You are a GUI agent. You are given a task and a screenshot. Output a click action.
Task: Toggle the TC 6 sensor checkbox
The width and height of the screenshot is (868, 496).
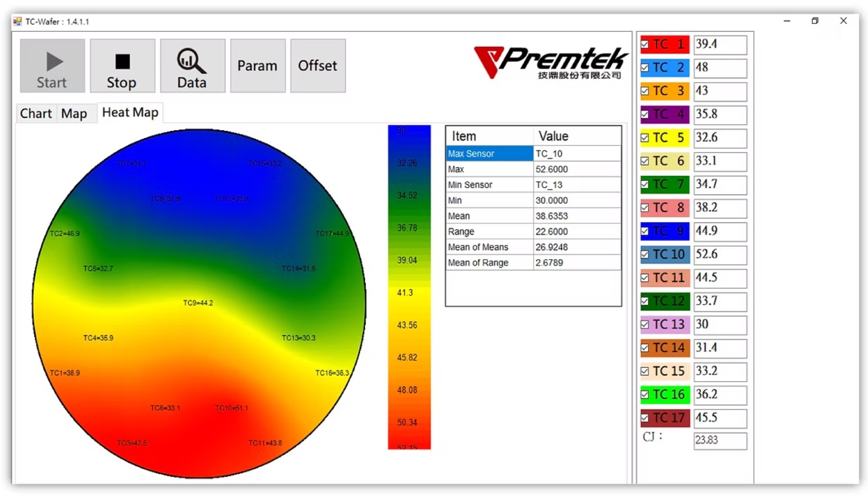pyautogui.click(x=645, y=161)
